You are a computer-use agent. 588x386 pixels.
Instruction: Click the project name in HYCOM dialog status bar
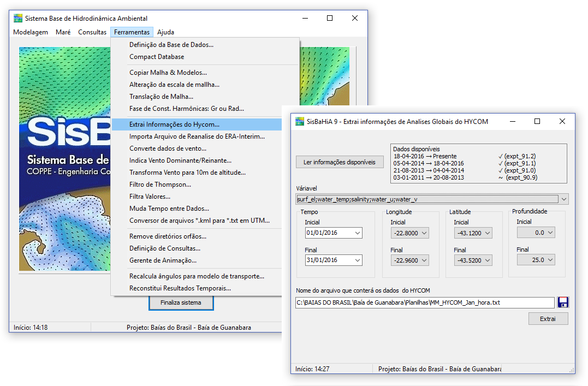(440, 369)
